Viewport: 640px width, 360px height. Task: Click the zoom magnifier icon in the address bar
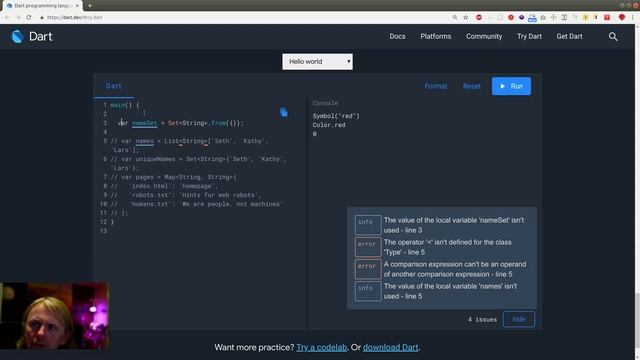click(455, 18)
